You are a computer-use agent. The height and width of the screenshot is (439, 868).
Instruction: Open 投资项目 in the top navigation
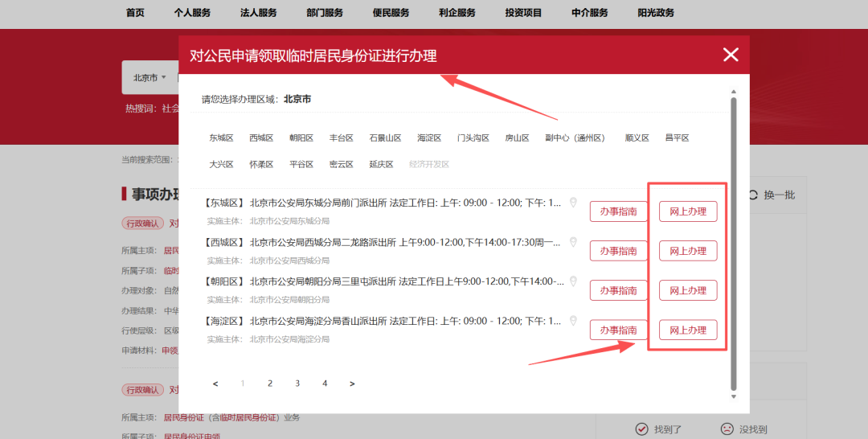pos(523,13)
